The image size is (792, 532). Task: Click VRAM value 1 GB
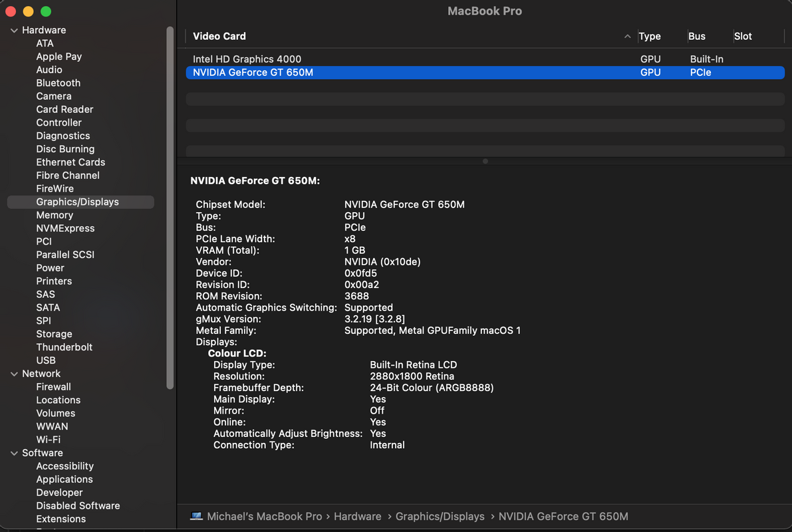click(x=354, y=251)
